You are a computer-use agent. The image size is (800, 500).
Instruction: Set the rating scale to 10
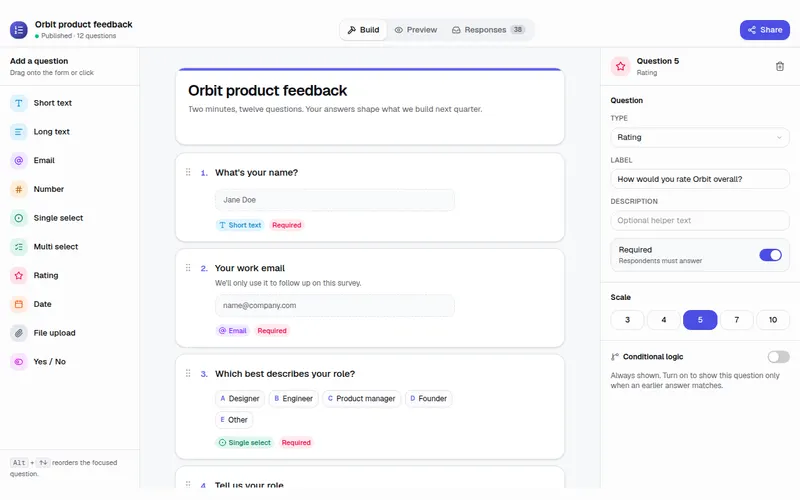772,320
